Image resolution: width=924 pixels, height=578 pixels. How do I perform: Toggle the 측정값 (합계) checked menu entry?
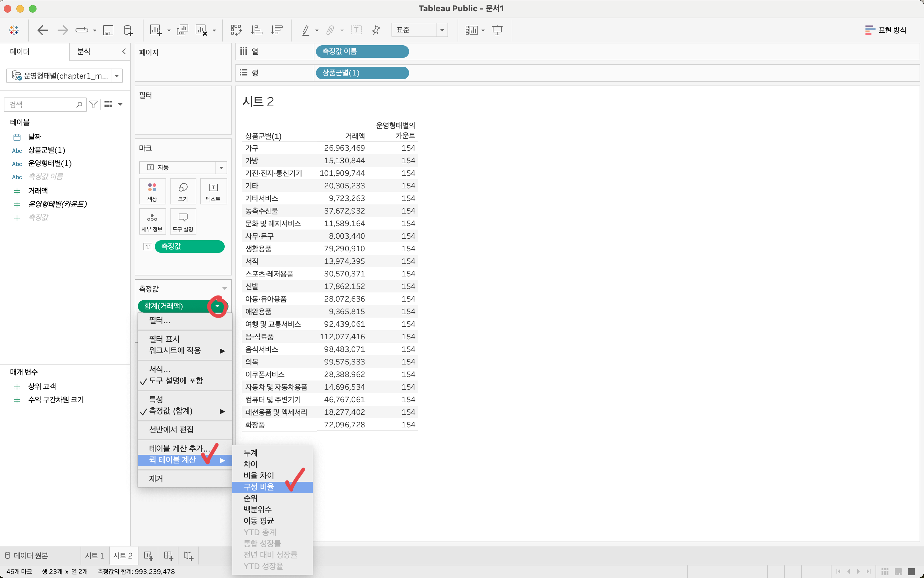(171, 411)
